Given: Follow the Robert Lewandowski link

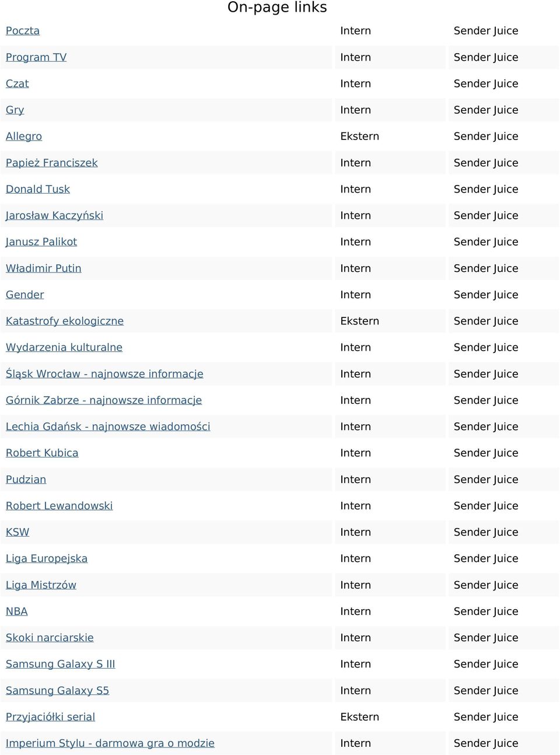Looking at the screenshot, I should click(60, 506).
